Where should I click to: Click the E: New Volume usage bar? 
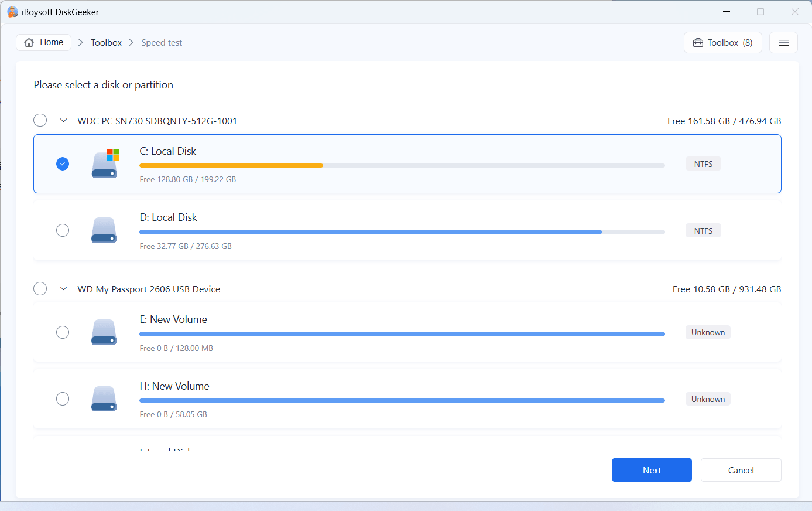402,334
